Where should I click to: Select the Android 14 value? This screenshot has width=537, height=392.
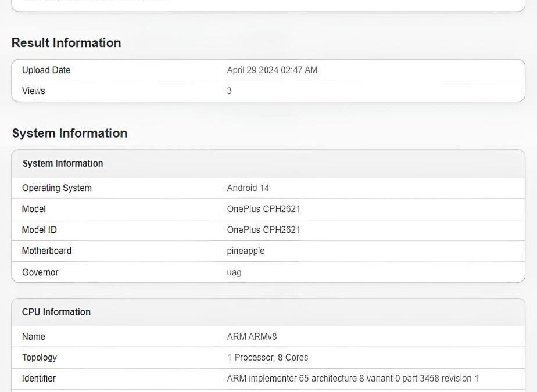pyautogui.click(x=248, y=188)
